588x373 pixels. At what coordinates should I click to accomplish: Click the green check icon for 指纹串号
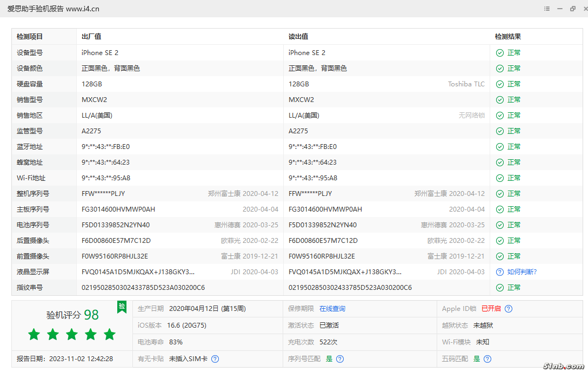[500, 288]
